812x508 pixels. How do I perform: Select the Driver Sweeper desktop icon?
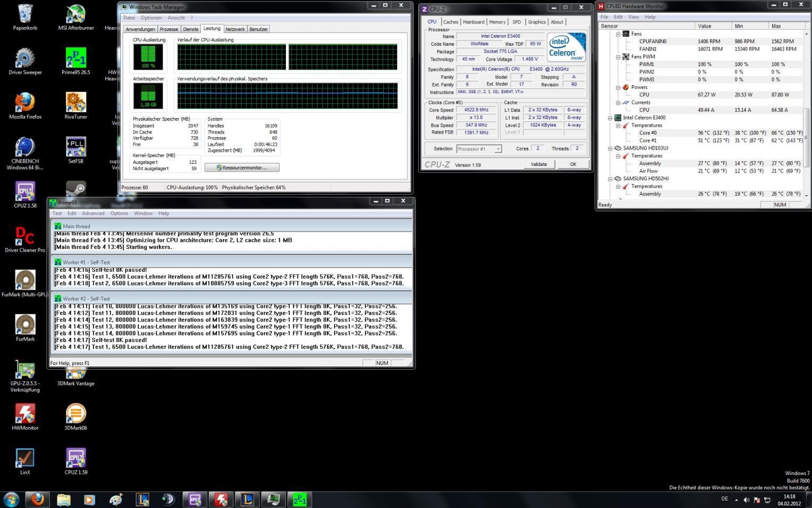tap(25, 62)
